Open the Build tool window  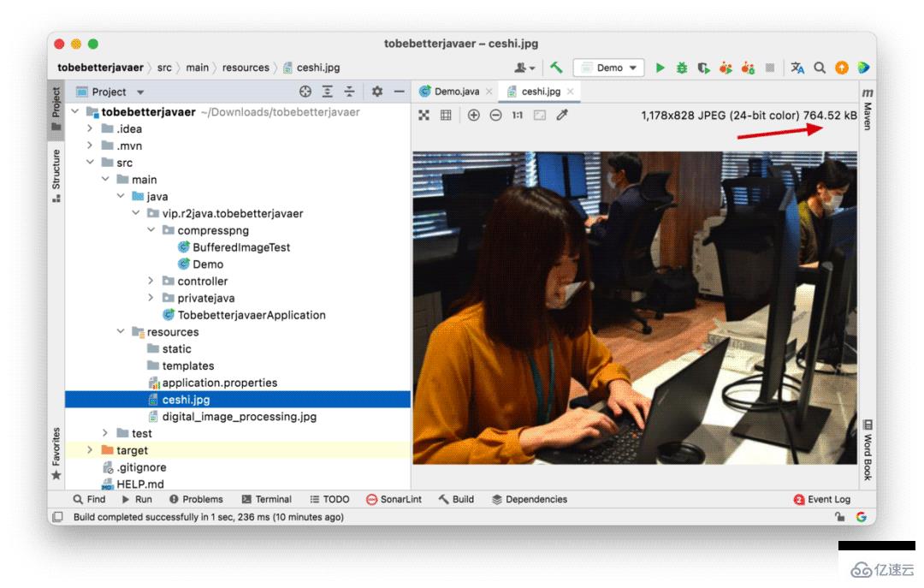(456, 499)
